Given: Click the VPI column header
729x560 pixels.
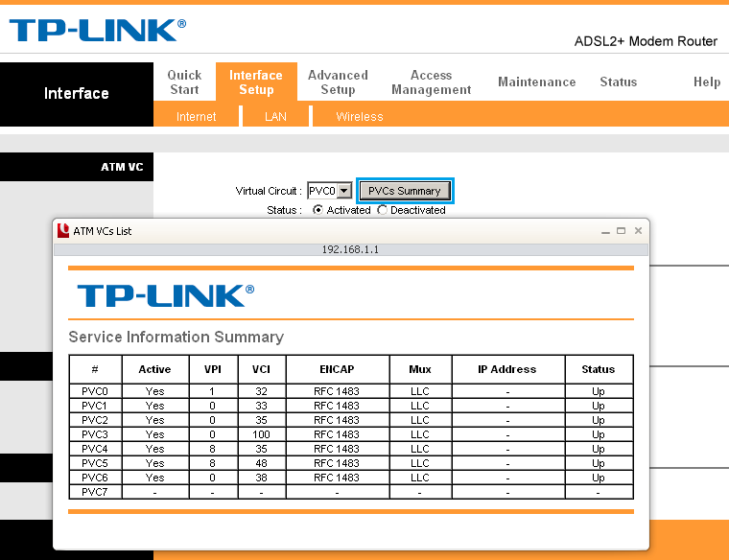Looking at the screenshot, I should (213, 369).
